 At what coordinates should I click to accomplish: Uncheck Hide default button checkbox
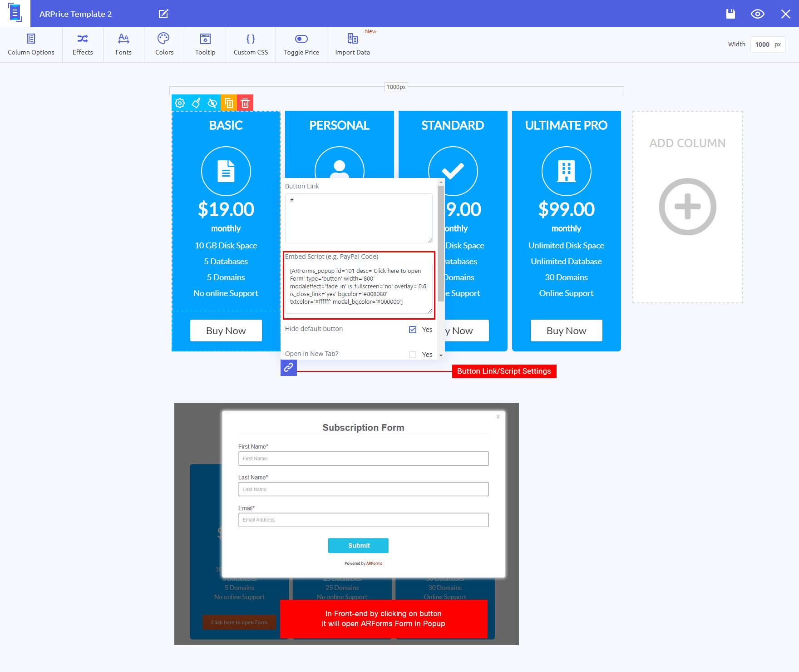tap(413, 330)
